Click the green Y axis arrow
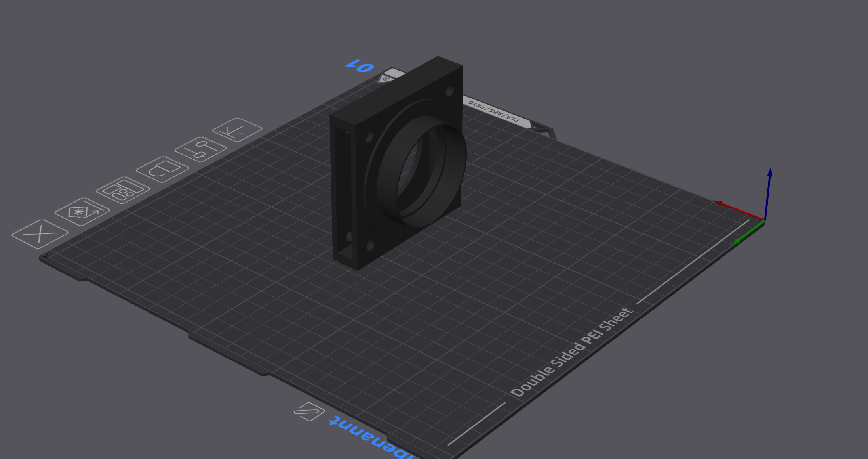Screen dimensions: 868x459 pyautogui.click(x=748, y=233)
